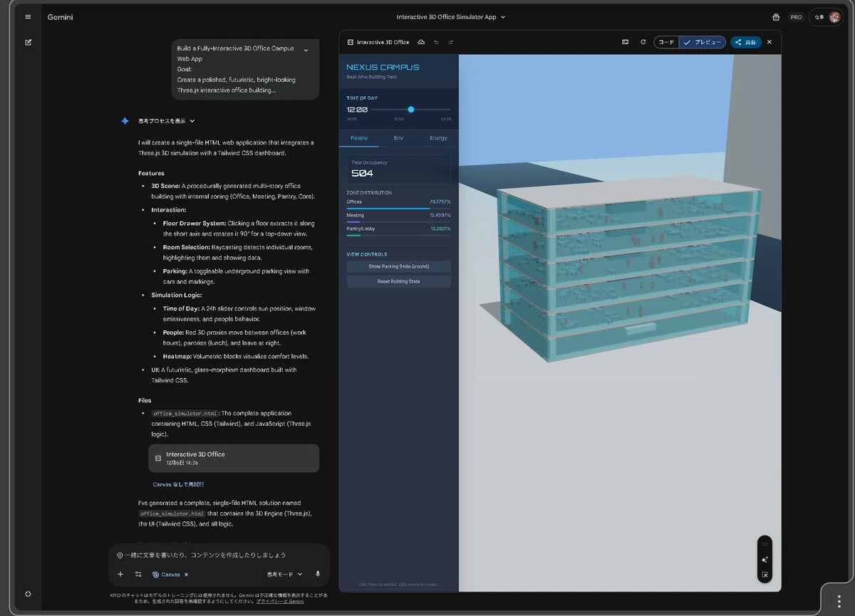Viewport: 855px width, 616px height.
Task: Click the select-element cursor icon in the floating toolbar
Action: [x=765, y=575]
